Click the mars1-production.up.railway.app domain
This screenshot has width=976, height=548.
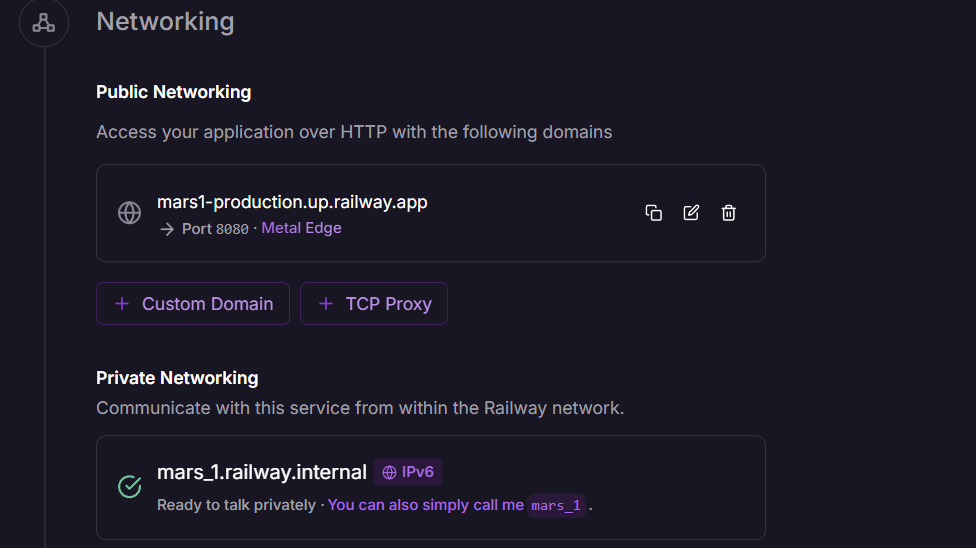[x=292, y=202]
